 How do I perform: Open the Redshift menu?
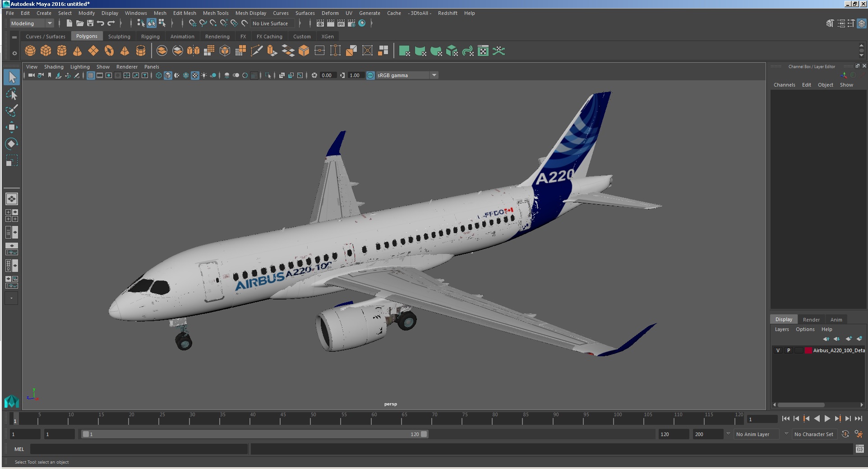click(448, 13)
